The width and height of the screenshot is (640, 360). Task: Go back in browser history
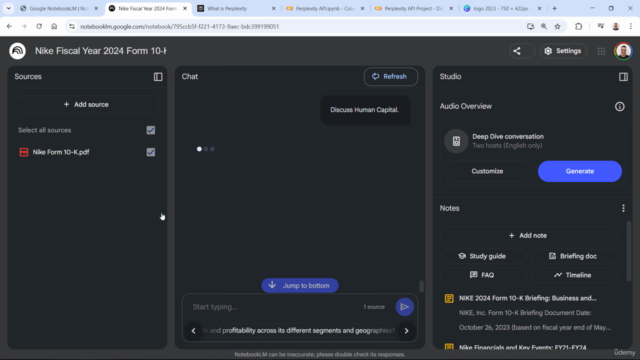[x=9, y=27]
